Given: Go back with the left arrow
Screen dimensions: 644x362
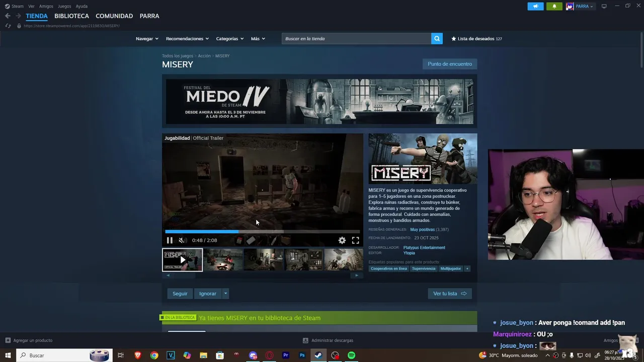Looking at the screenshot, I should pos(8,16).
